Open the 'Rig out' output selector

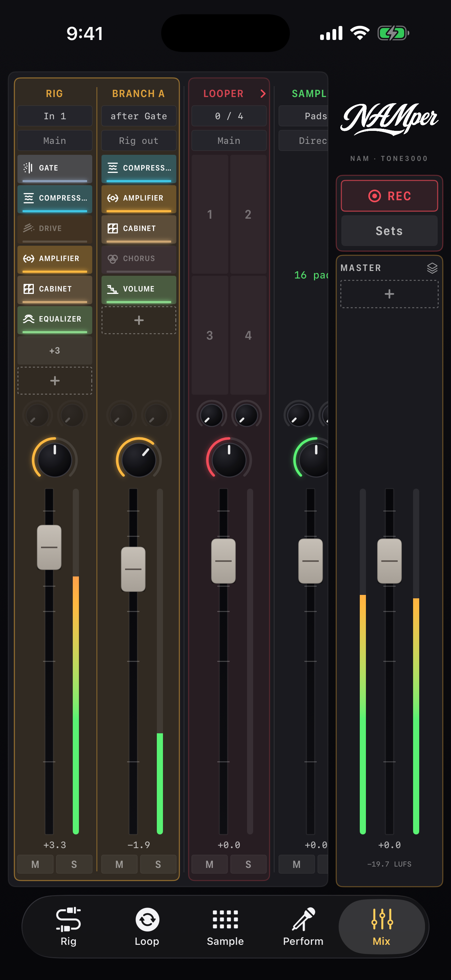tap(139, 141)
